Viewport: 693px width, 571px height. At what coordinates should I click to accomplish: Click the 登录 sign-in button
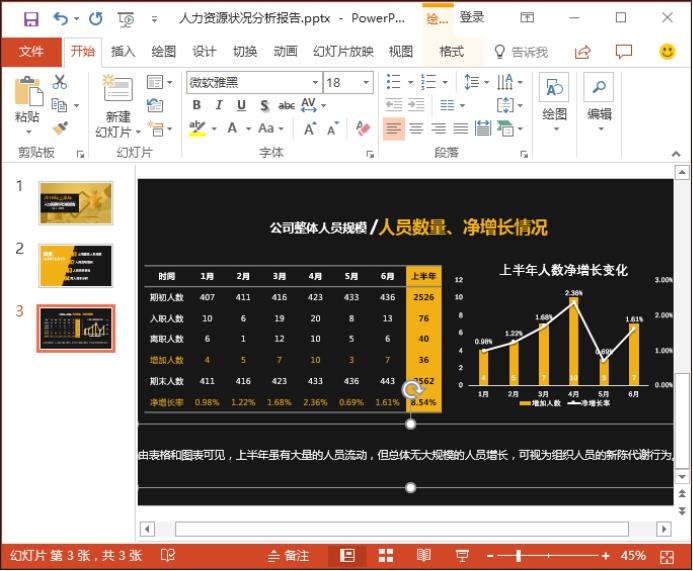point(472,18)
